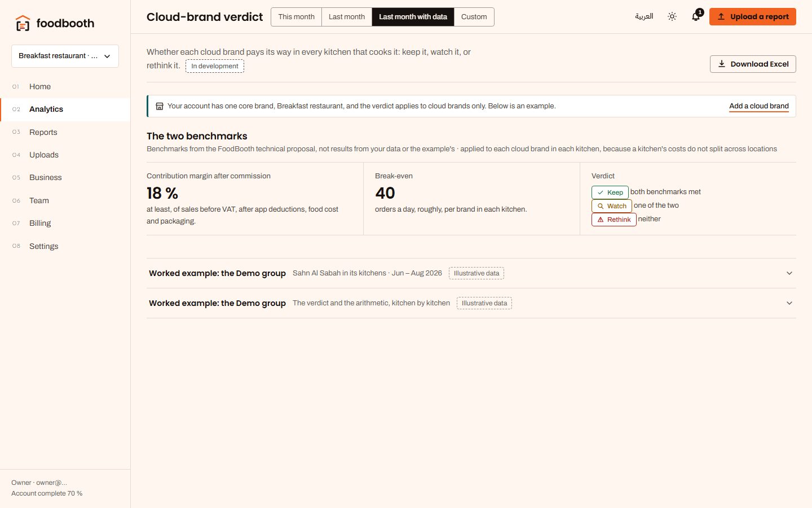Viewport: 812px width, 508px height.
Task: Click The two benchmarks heading
Action: 197,136
